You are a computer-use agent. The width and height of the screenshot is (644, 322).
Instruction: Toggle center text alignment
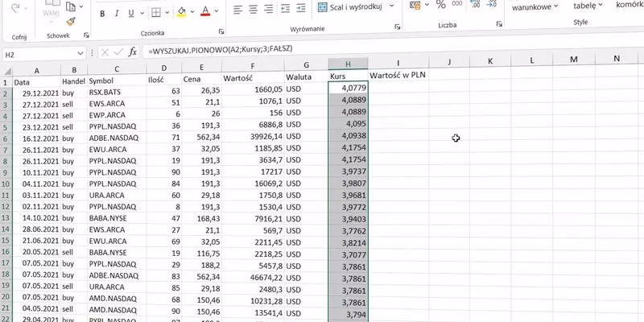point(254,9)
